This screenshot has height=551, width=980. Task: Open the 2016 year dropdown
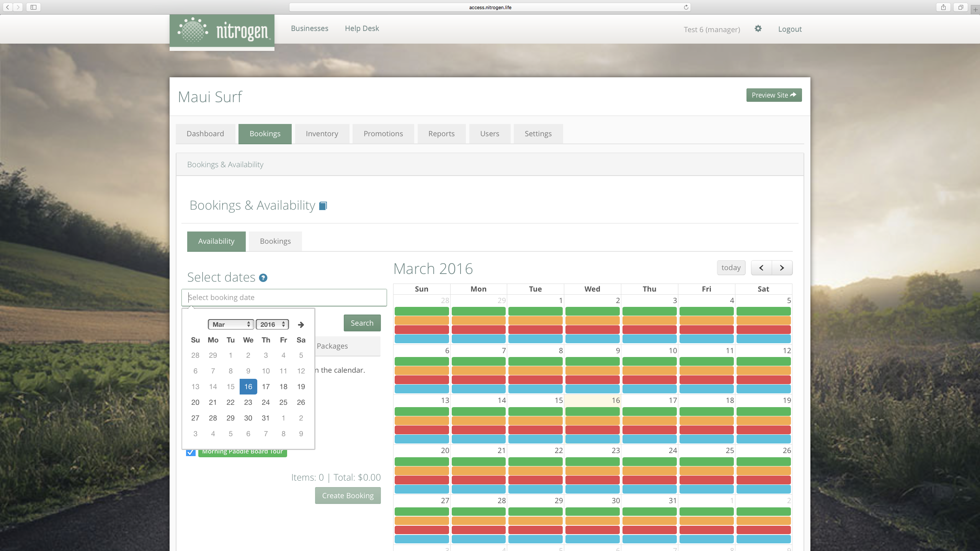272,324
